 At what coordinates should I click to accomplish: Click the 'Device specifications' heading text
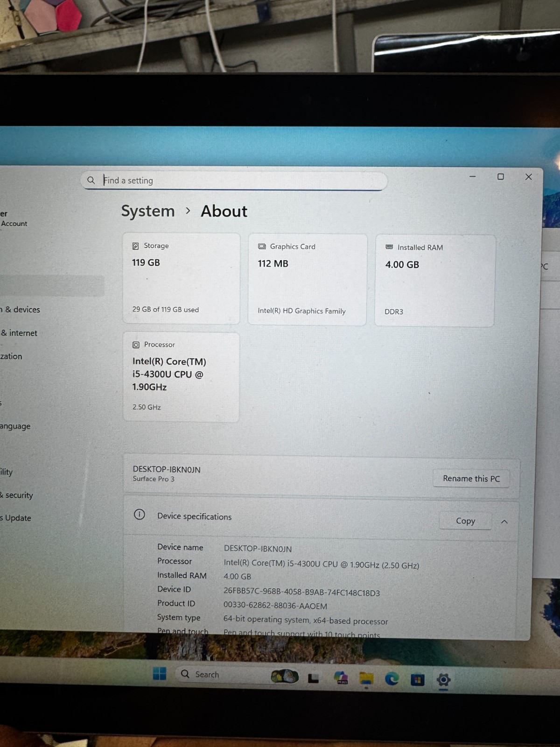click(x=195, y=516)
